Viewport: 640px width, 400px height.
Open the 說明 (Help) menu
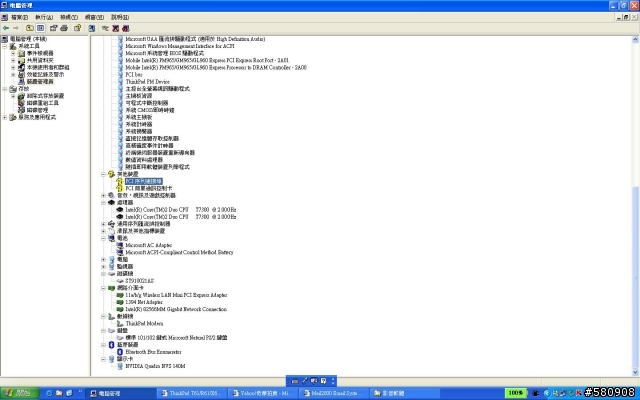[x=120, y=17]
